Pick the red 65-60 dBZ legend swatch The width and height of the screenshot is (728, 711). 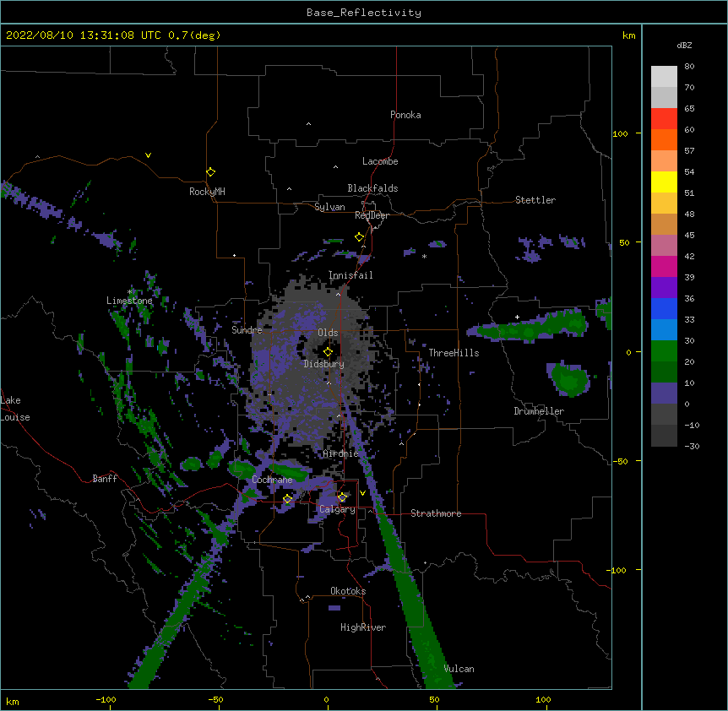coord(664,119)
